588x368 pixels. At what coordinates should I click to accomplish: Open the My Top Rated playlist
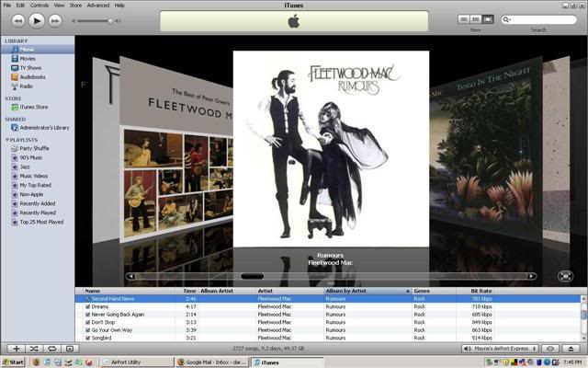coord(38,185)
